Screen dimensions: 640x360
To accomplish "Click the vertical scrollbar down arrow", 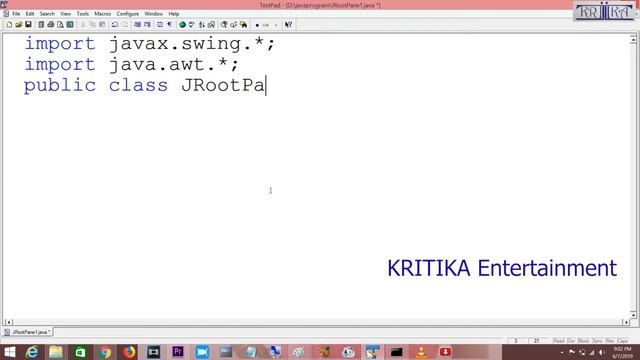I will tap(633, 315).
